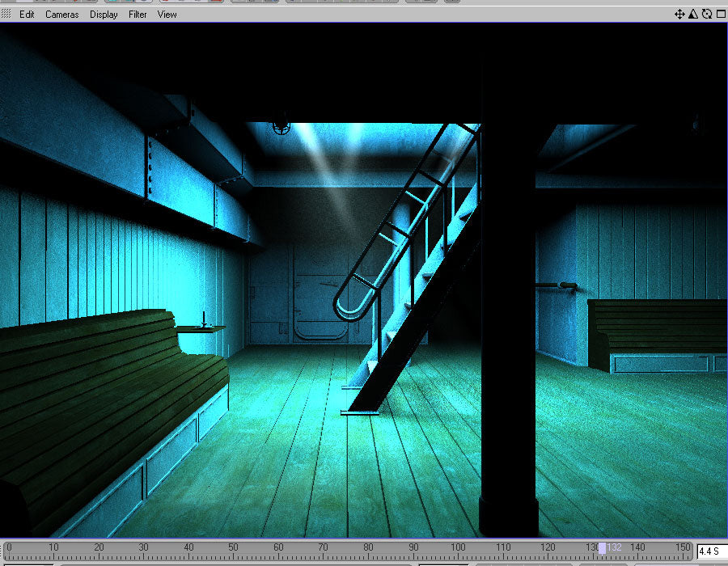Zoom the view using the triangle zoom icon
728x566 pixels.
(692, 14)
